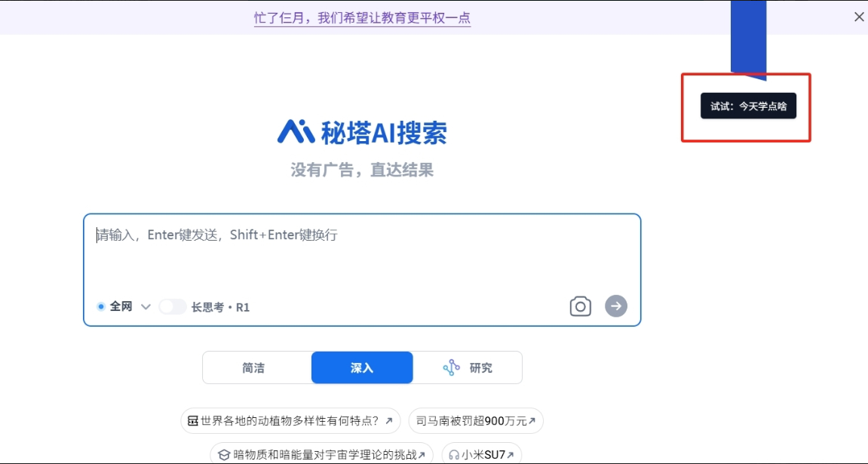868x464 pixels.
Task: Enable the 长思考·R1 toggle switch
Action: tap(173, 307)
